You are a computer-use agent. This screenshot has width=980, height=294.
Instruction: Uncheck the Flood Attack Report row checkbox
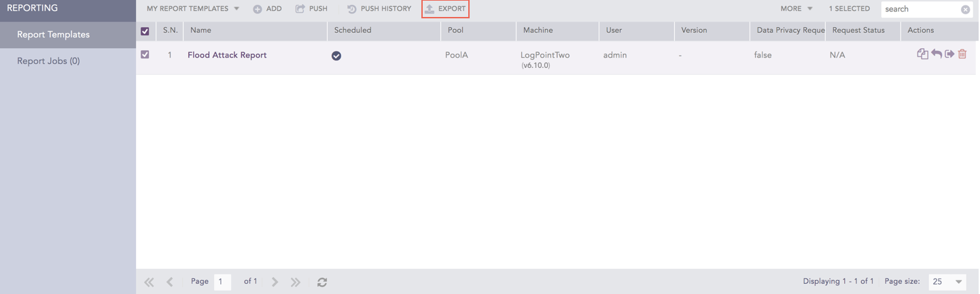145,54
